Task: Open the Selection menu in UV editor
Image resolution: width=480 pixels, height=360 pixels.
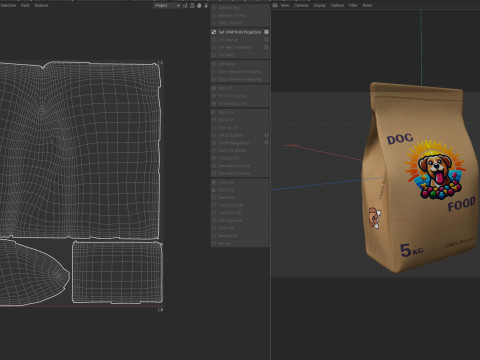Action: [x=8, y=5]
